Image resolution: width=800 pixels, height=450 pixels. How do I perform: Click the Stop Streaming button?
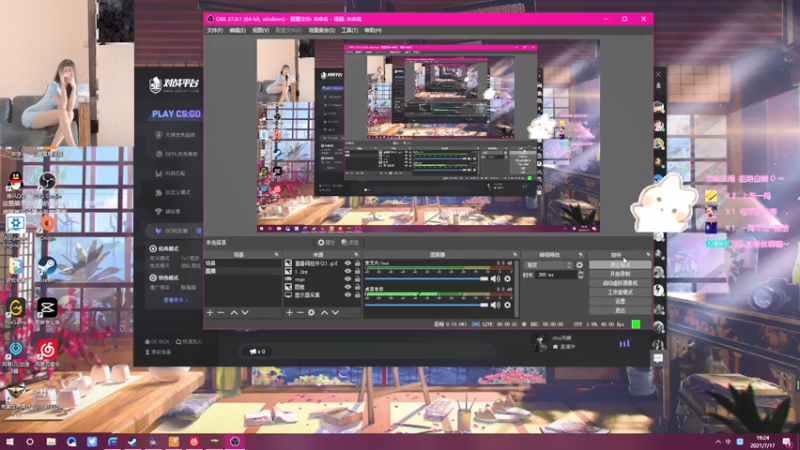(x=620, y=265)
